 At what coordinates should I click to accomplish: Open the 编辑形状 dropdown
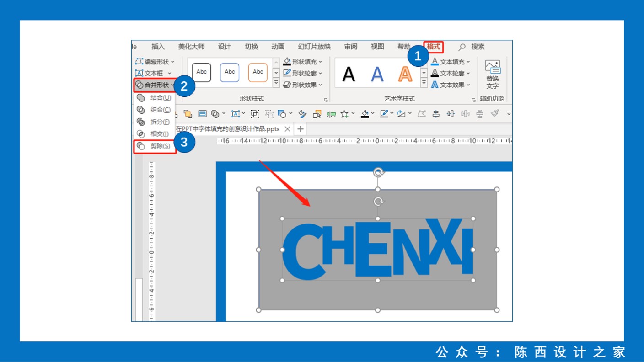point(155,61)
